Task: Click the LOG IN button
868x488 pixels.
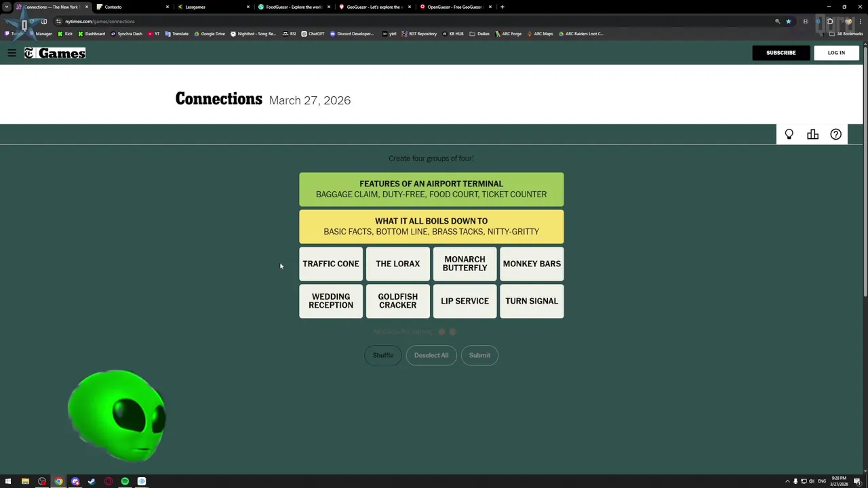Action: click(x=836, y=53)
